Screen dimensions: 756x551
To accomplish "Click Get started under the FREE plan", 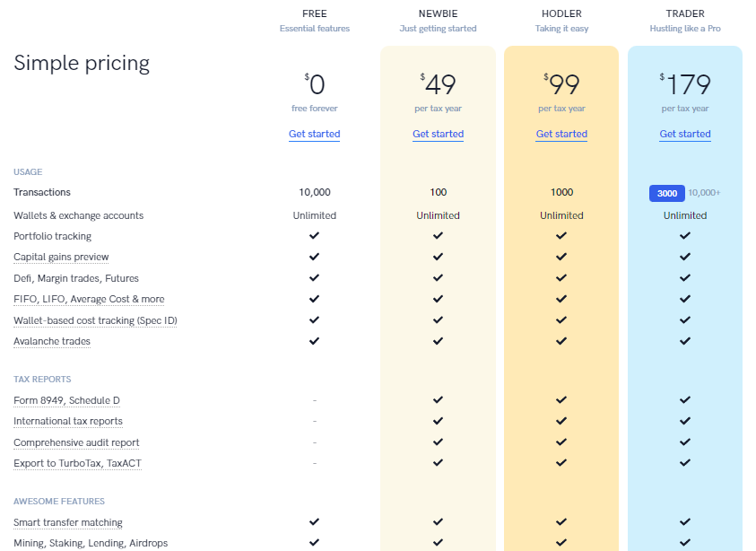I will tap(315, 134).
